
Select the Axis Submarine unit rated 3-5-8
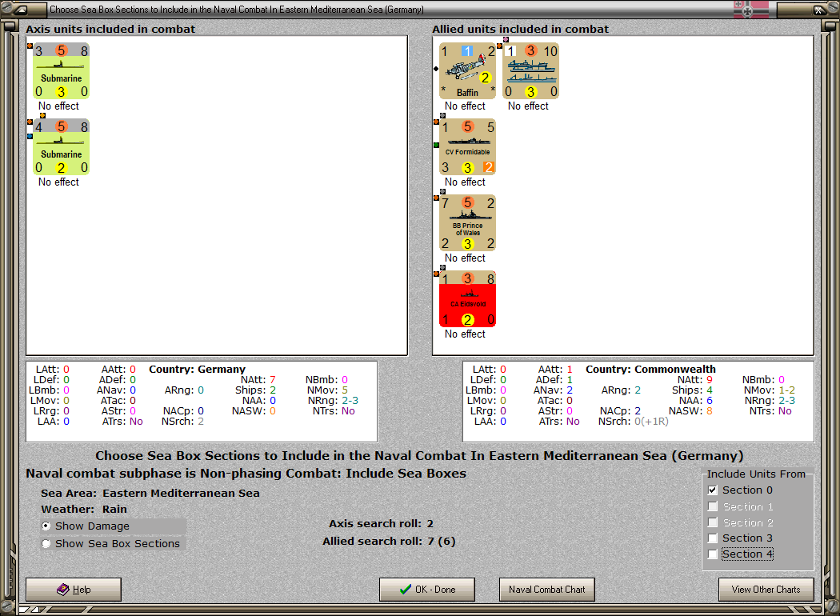[61, 71]
